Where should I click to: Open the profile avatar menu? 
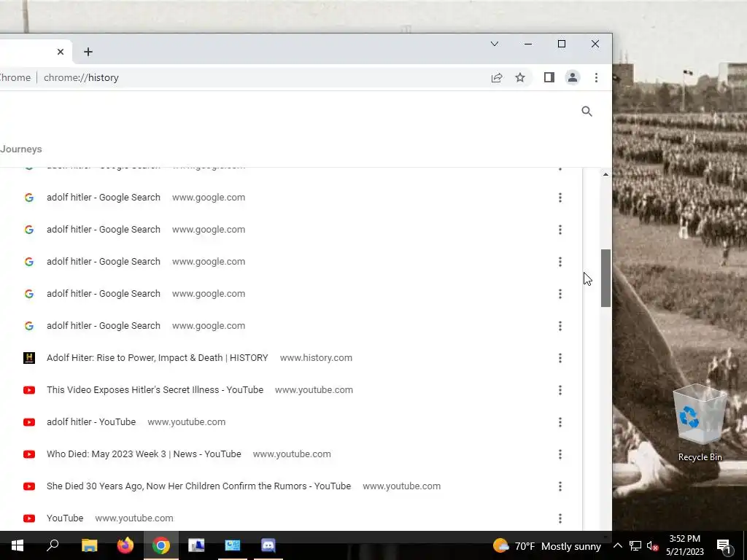573,77
